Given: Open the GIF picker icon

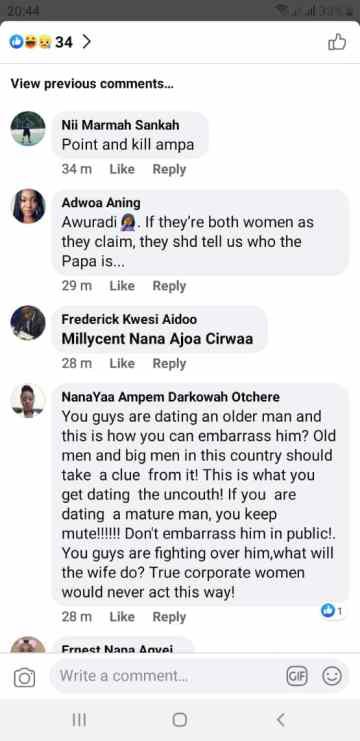Looking at the screenshot, I should coord(297,676).
